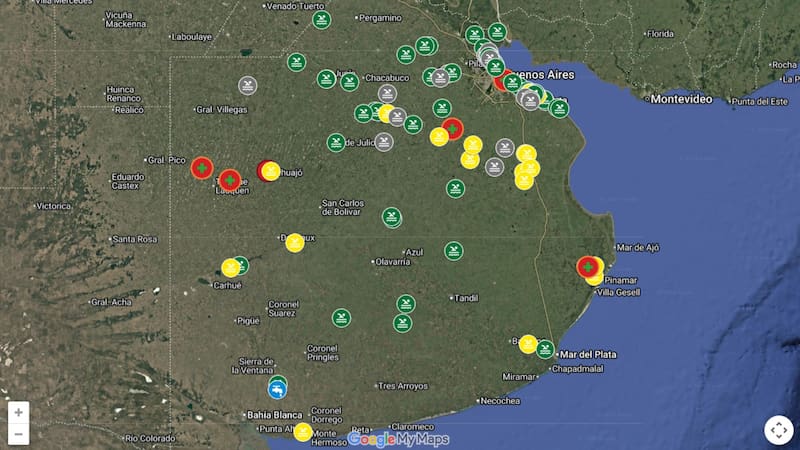Click the gray marker north of Gral. Villegas
The image size is (800, 450).
pyautogui.click(x=246, y=85)
